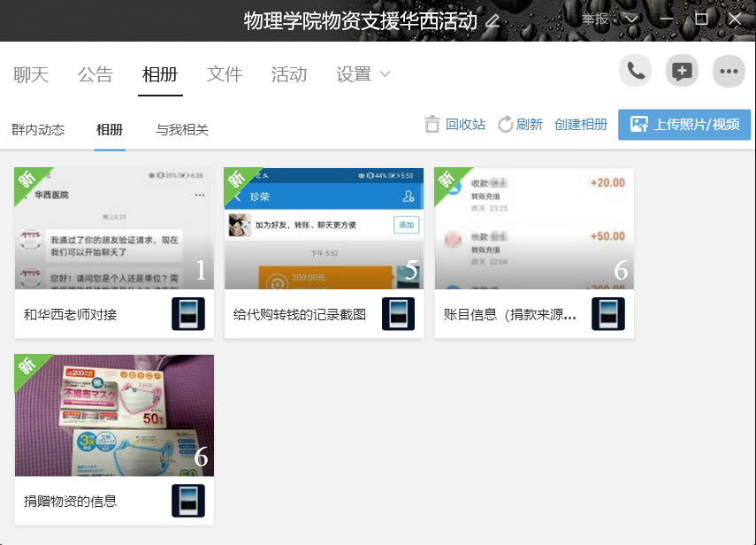The image size is (756, 545).
Task: Open the 回收站 recycle bin
Action: (x=455, y=125)
